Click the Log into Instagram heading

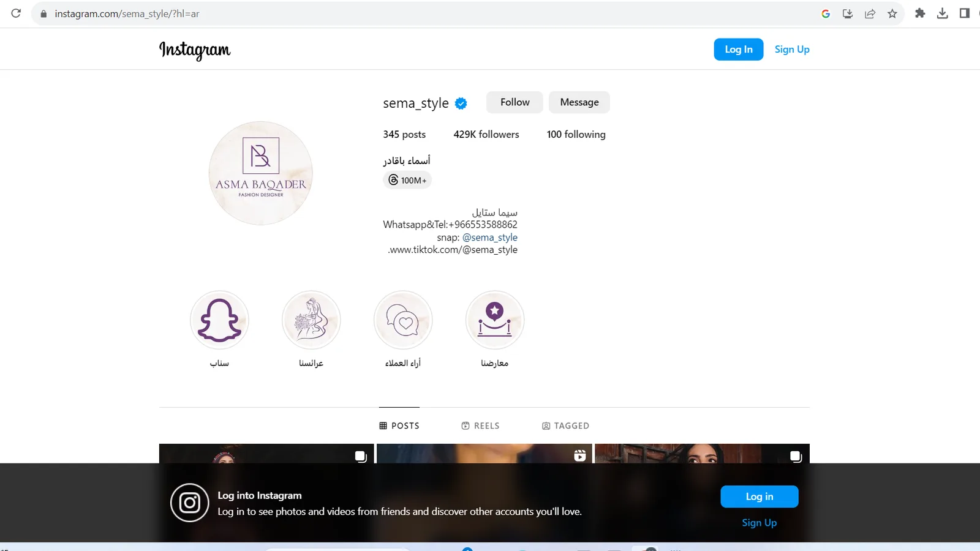[x=260, y=496]
